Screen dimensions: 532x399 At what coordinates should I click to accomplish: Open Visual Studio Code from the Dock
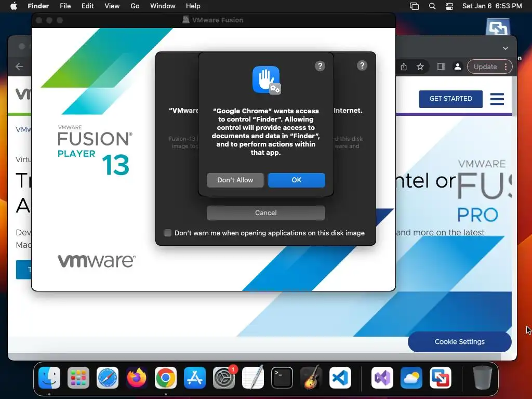[x=340, y=378]
